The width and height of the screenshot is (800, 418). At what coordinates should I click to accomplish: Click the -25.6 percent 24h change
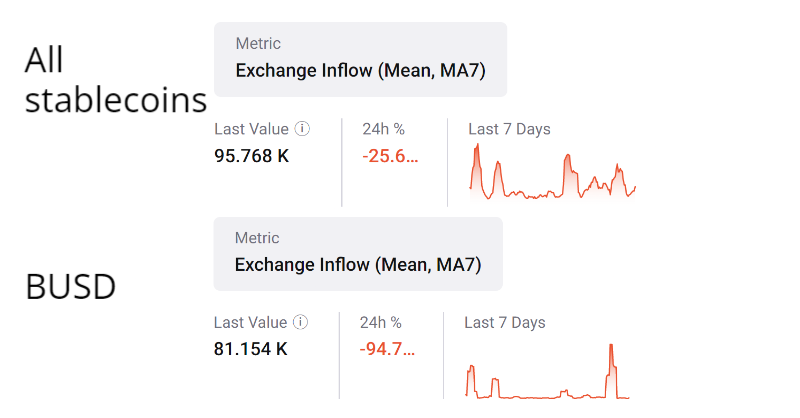pos(390,156)
